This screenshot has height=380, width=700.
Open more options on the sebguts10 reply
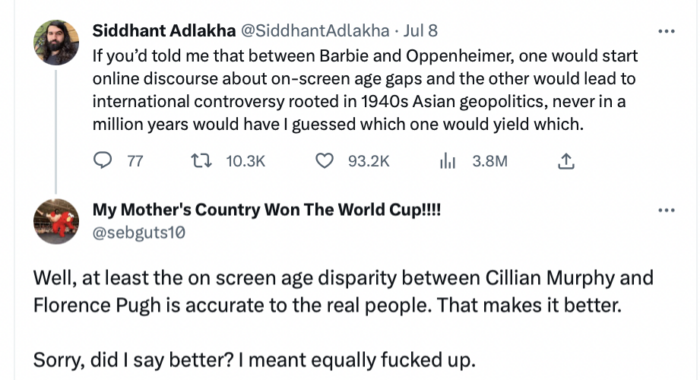(x=667, y=210)
